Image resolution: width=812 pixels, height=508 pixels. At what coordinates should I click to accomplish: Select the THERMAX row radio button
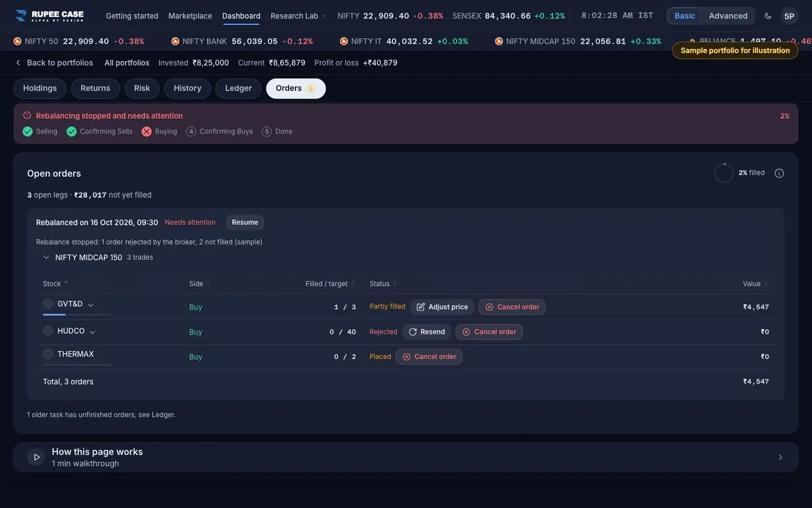point(48,354)
